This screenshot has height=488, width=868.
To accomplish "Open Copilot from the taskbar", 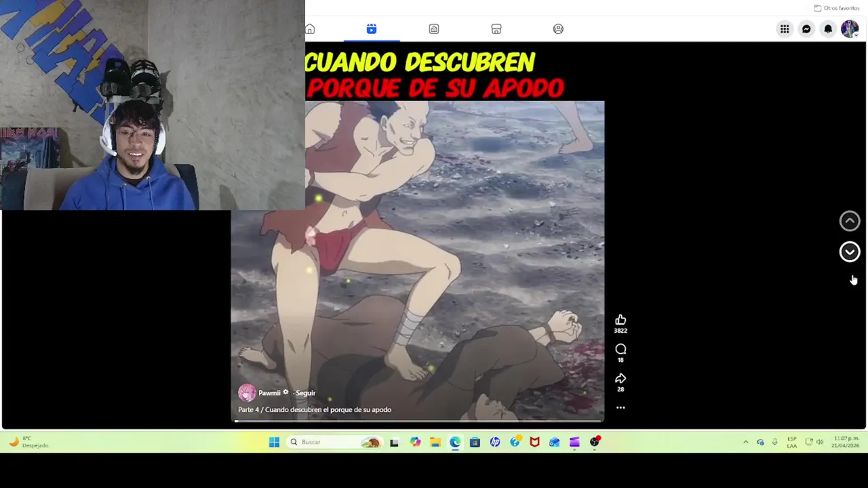I will coord(415,442).
